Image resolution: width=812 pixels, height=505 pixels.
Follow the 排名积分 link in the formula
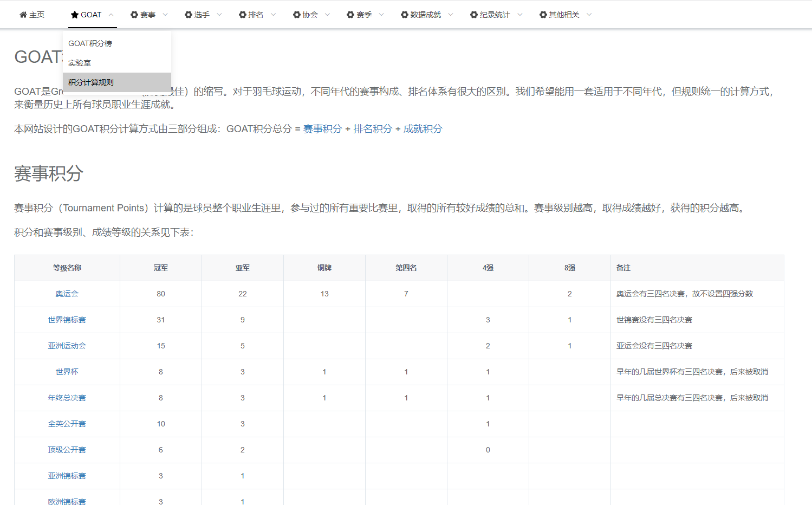(x=373, y=129)
